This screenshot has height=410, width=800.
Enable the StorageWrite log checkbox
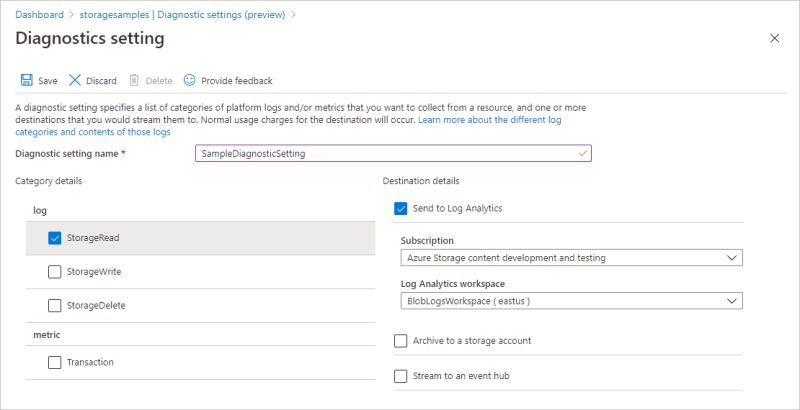coord(55,272)
